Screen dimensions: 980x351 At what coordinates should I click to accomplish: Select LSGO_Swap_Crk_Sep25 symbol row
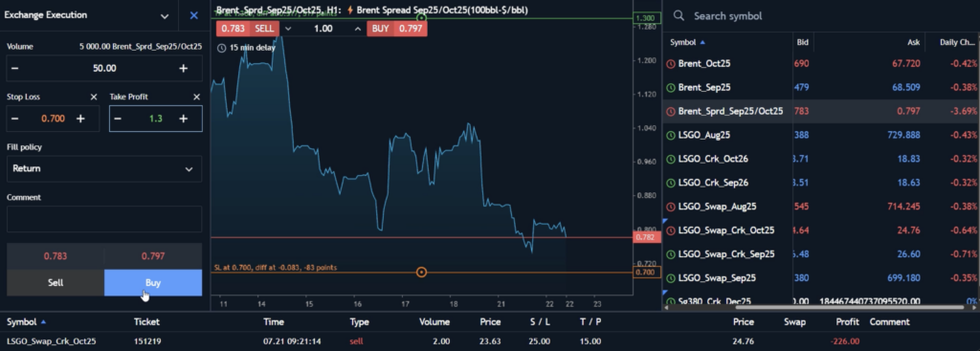pyautogui.click(x=820, y=254)
